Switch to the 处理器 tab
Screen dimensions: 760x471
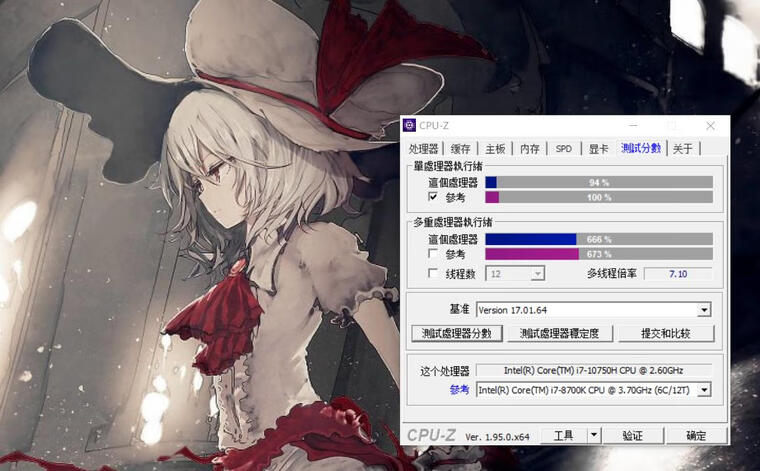(x=423, y=149)
